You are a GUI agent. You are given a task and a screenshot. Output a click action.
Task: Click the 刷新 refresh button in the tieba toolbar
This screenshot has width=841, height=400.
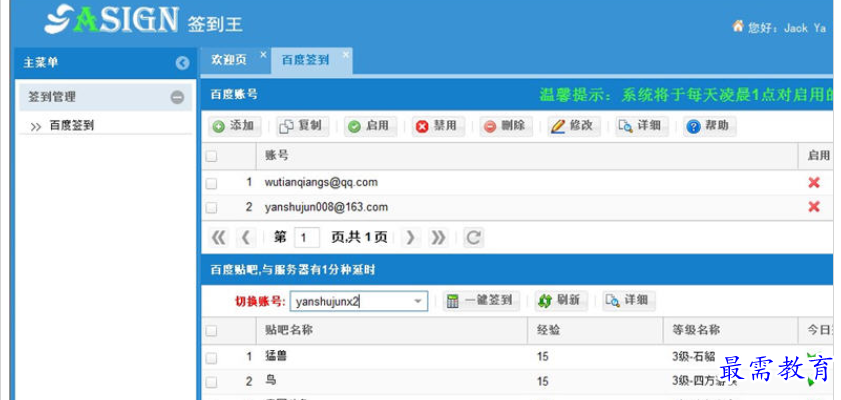(x=561, y=300)
